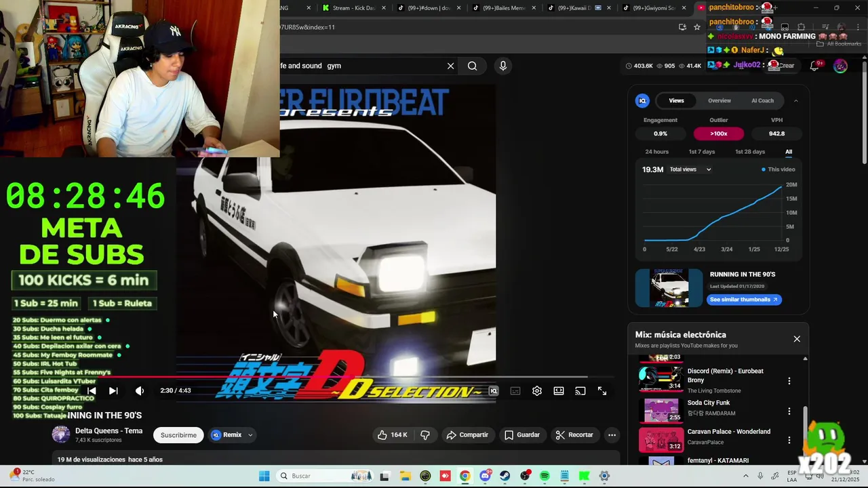Click the Compartir share button
Viewport: 868px width, 488px height.
(467, 435)
